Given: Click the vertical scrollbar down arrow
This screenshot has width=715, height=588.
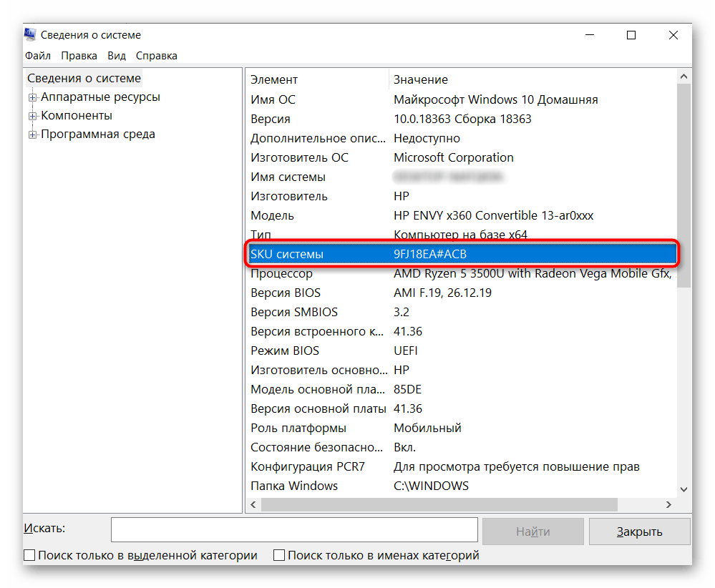Looking at the screenshot, I should 684,489.
